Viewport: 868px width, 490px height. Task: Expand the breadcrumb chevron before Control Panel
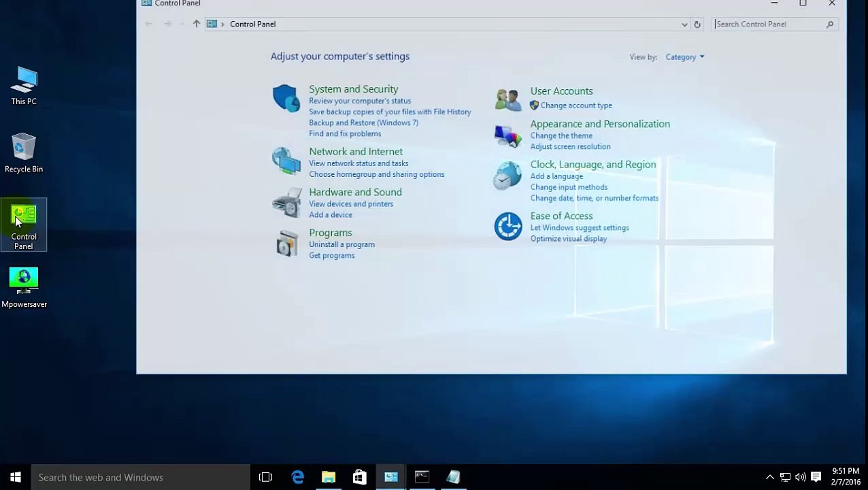coord(222,24)
